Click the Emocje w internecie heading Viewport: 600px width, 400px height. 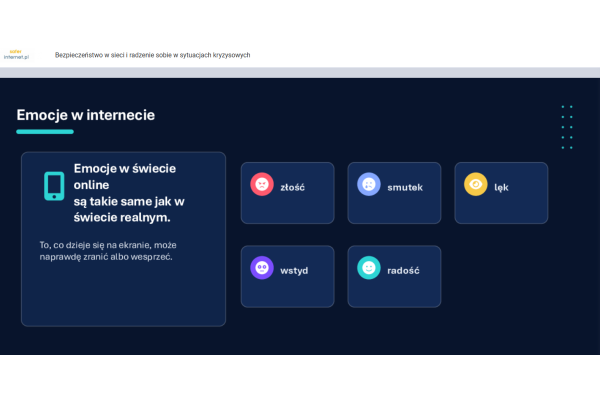(x=86, y=115)
